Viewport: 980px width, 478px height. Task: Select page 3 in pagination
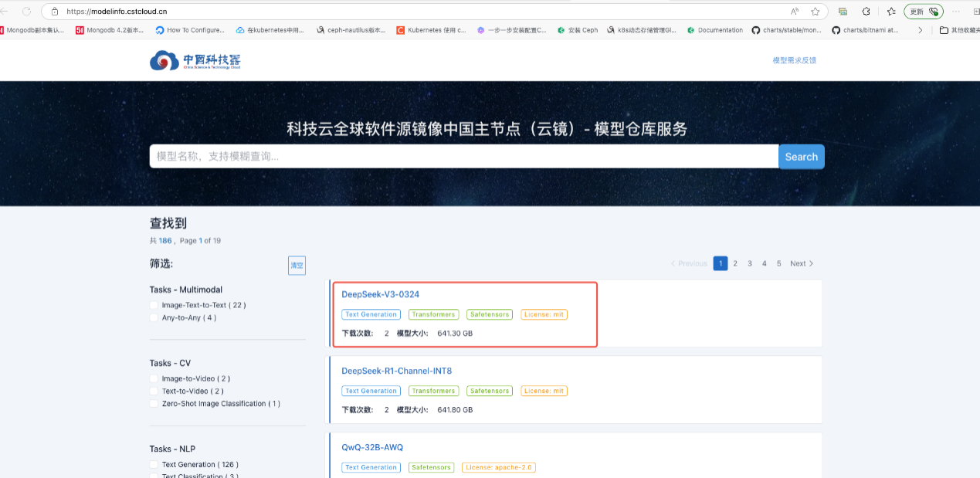point(750,263)
